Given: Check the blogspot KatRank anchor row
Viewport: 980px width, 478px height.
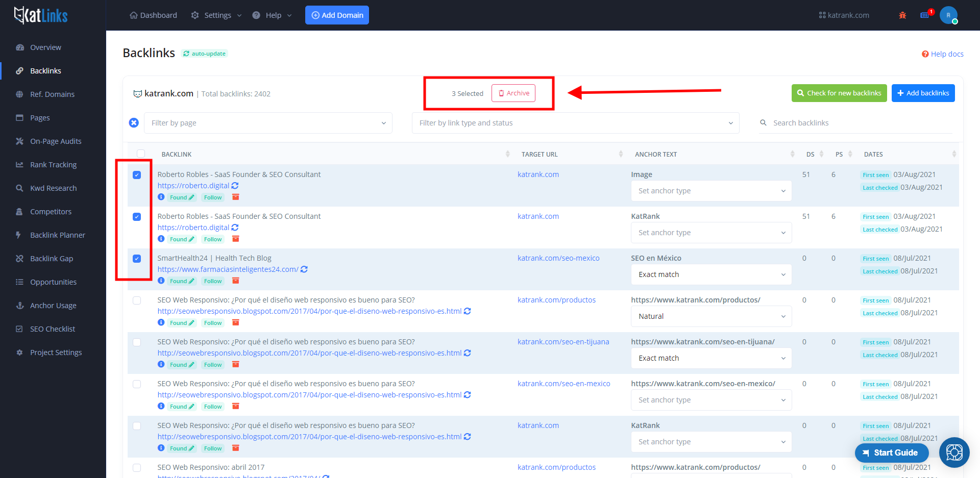Looking at the screenshot, I should click(x=137, y=426).
